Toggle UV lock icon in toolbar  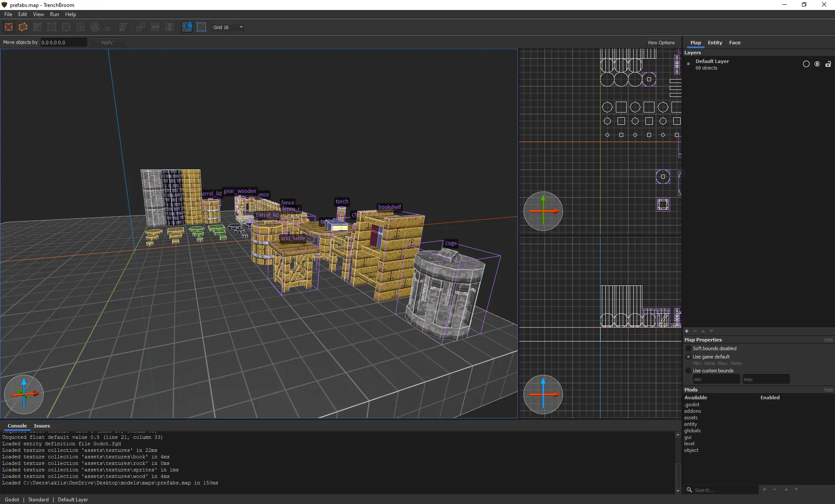coord(201,27)
